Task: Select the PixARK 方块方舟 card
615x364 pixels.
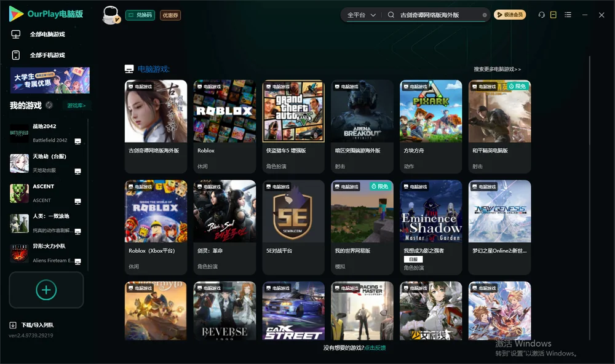Action: pyautogui.click(x=431, y=126)
